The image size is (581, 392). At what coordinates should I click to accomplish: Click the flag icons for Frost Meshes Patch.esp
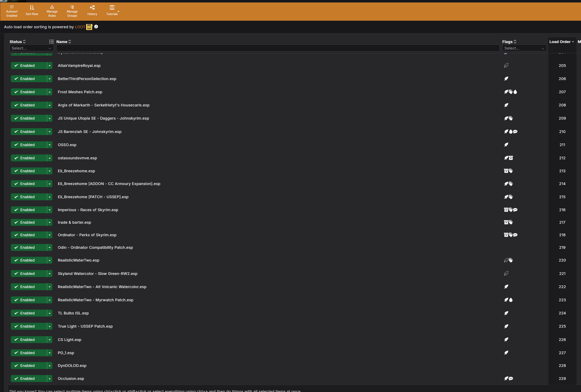(510, 92)
